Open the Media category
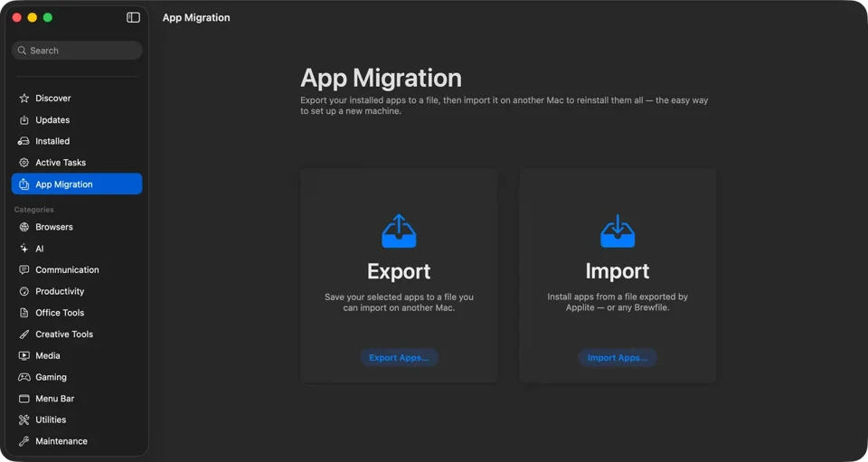The image size is (868, 462). click(x=77, y=356)
